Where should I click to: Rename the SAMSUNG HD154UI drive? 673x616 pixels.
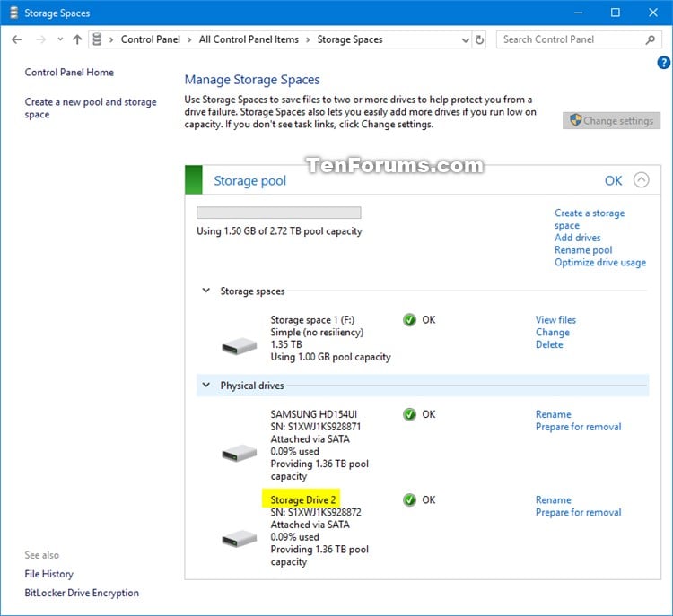pos(554,414)
